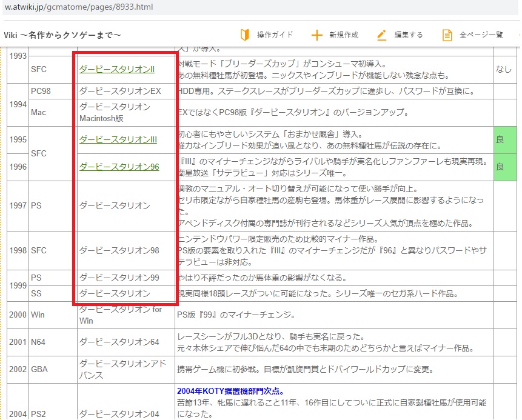Focus the address bar showing atwiki.jp URL

point(259,7)
